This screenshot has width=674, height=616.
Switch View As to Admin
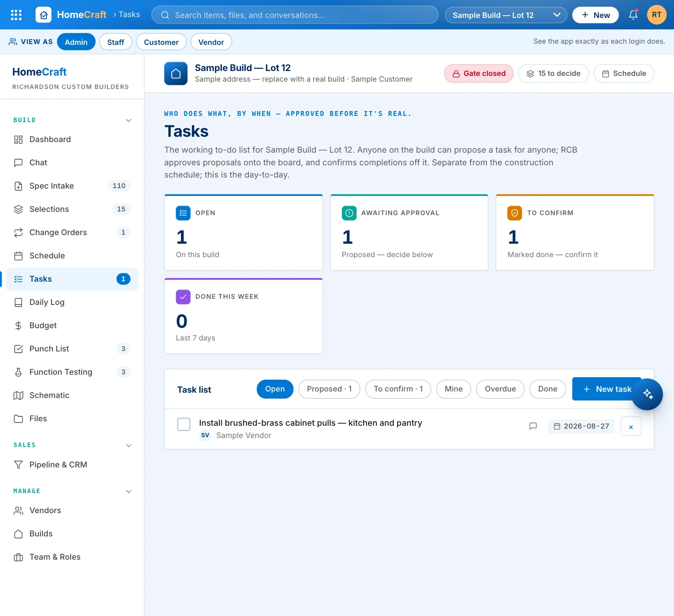[76, 42]
